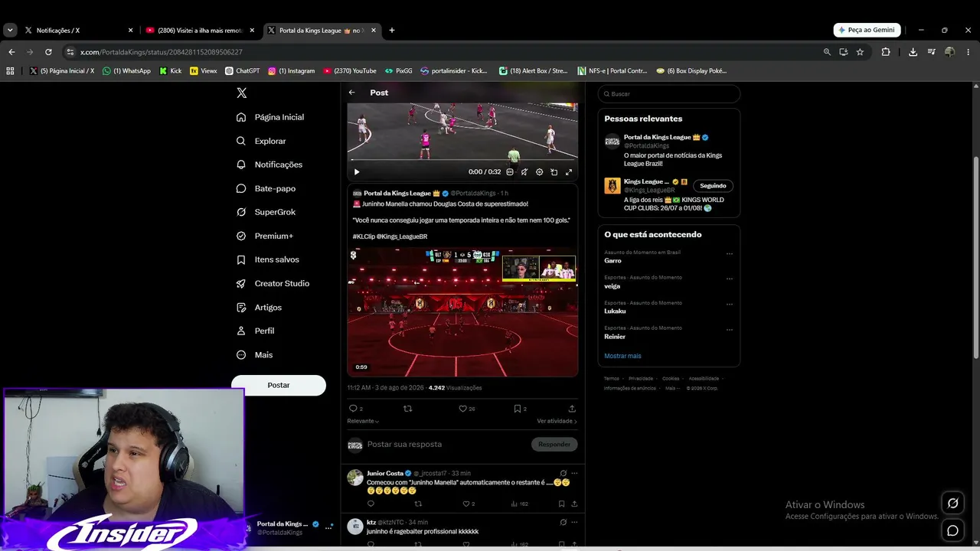Play the top video

coord(357,172)
